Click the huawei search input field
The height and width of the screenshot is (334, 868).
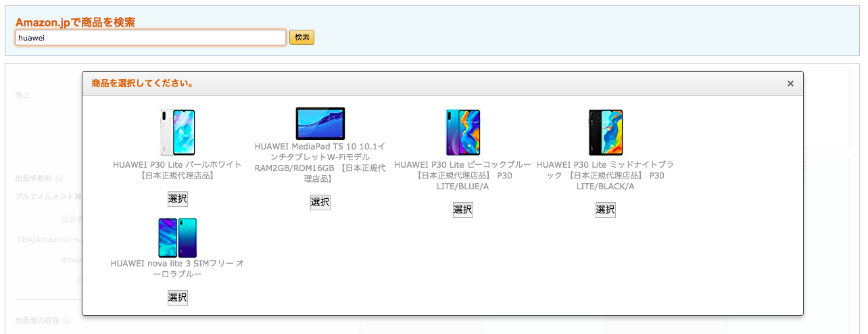tap(151, 37)
